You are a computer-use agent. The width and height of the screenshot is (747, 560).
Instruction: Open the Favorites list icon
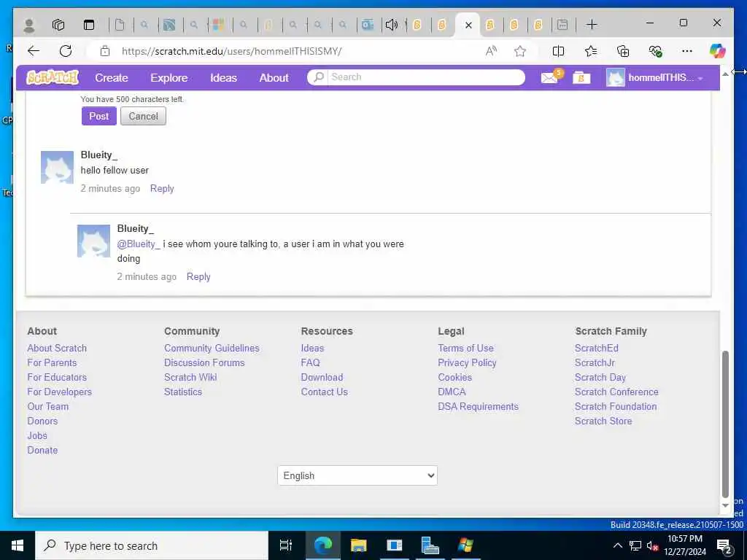click(x=591, y=51)
